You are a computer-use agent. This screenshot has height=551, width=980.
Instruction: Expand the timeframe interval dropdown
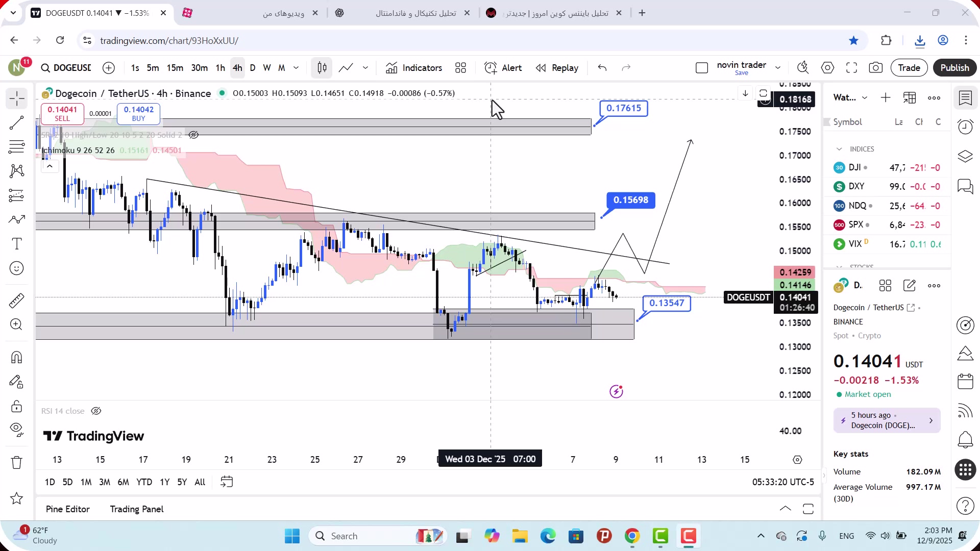point(296,68)
